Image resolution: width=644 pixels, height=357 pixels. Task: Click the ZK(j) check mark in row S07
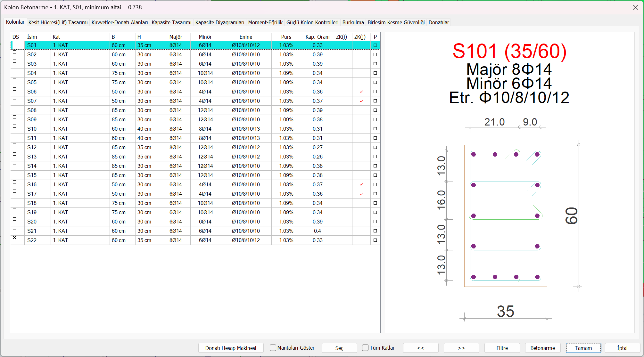coord(361,101)
